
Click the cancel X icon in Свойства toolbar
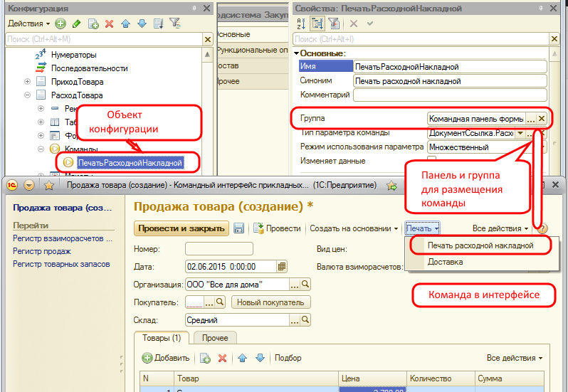tap(354, 24)
